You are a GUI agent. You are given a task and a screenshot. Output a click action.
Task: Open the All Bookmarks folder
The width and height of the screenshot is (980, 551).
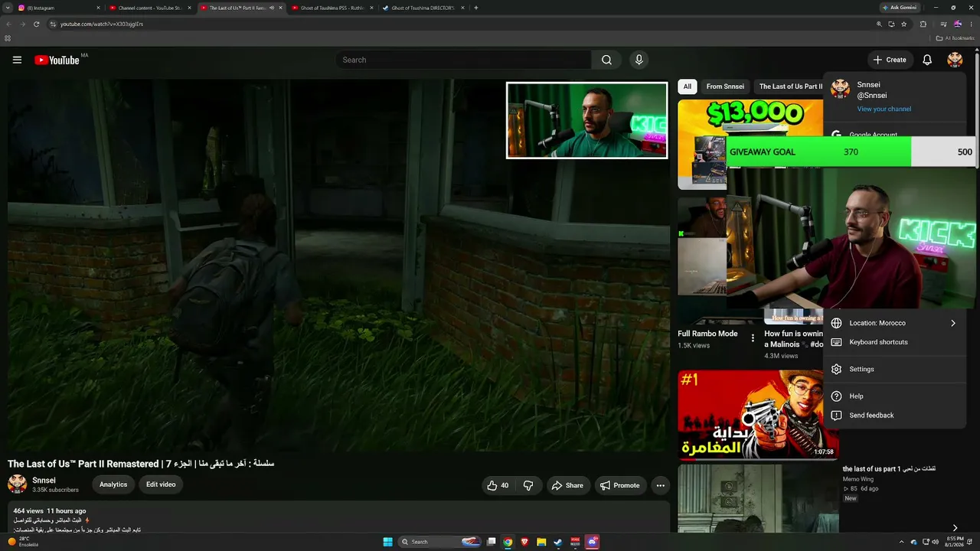click(955, 37)
